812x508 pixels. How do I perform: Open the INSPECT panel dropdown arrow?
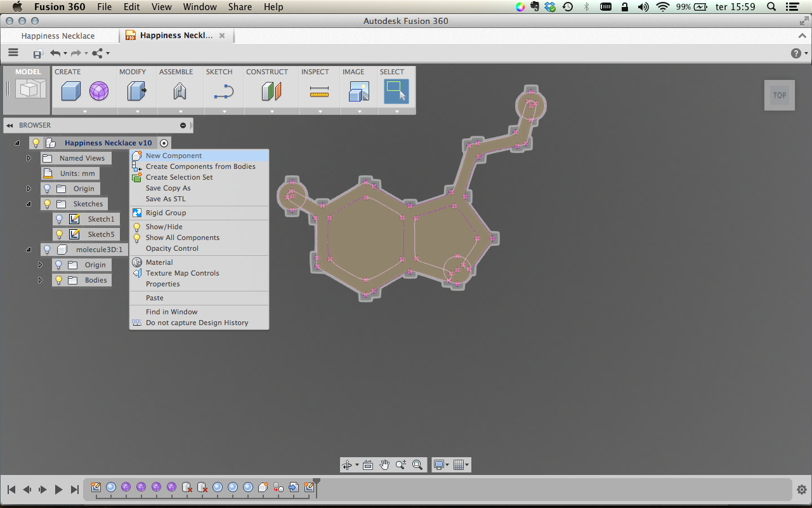[320, 111]
